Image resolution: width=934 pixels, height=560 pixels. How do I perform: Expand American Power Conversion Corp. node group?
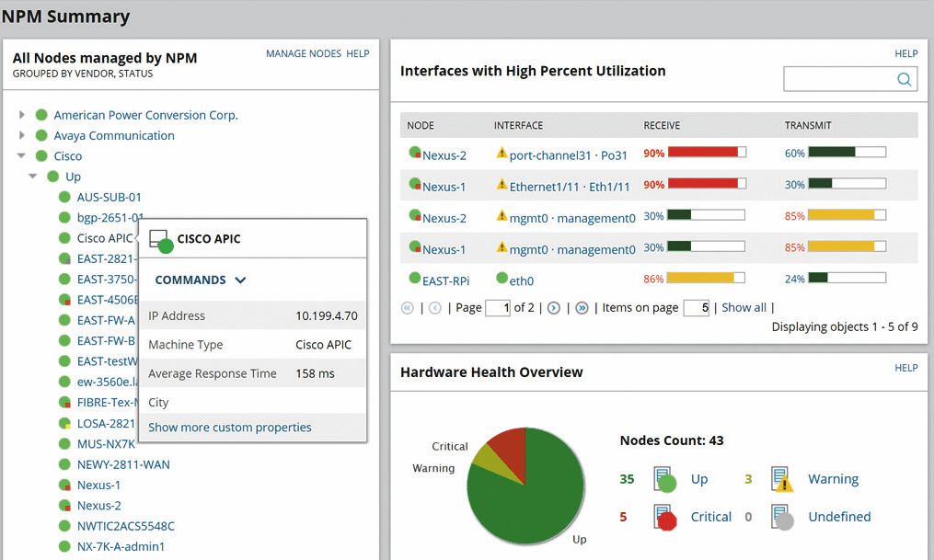(22, 115)
